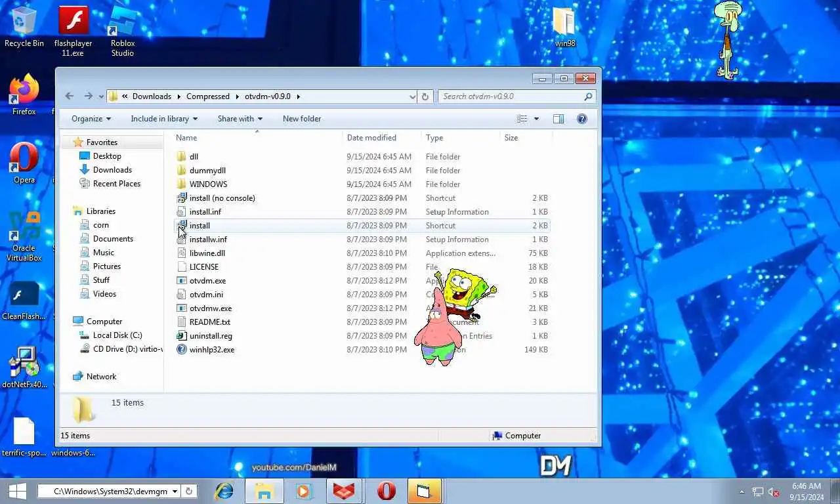Click the taskbar clock and date
Image resolution: width=840 pixels, height=504 pixels.
point(807,492)
